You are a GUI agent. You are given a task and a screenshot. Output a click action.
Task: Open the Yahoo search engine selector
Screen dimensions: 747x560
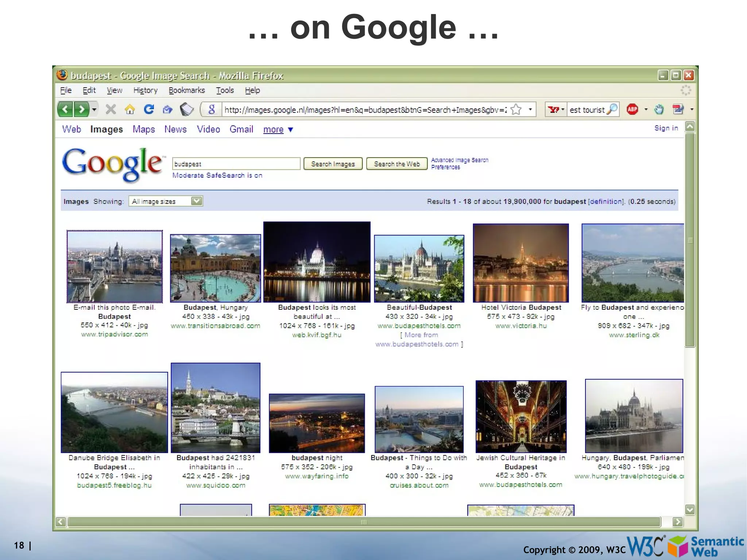point(556,109)
